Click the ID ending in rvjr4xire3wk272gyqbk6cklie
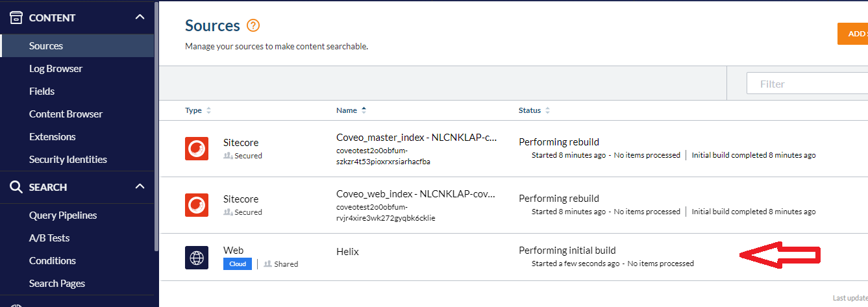This screenshot has width=868, height=307. click(x=386, y=212)
